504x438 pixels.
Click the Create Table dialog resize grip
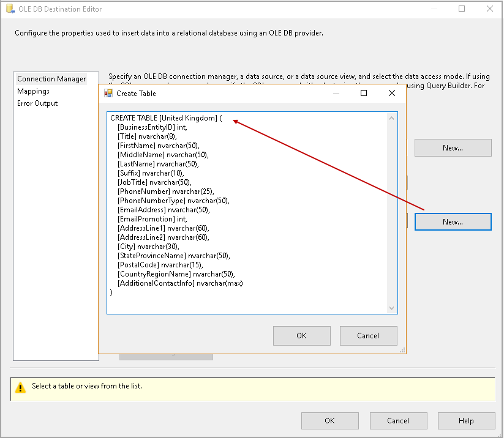click(x=402, y=350)
